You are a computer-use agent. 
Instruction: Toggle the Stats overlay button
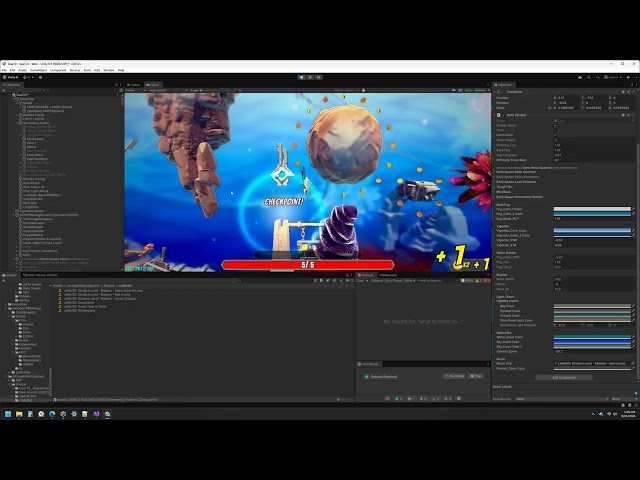[469, 90]
